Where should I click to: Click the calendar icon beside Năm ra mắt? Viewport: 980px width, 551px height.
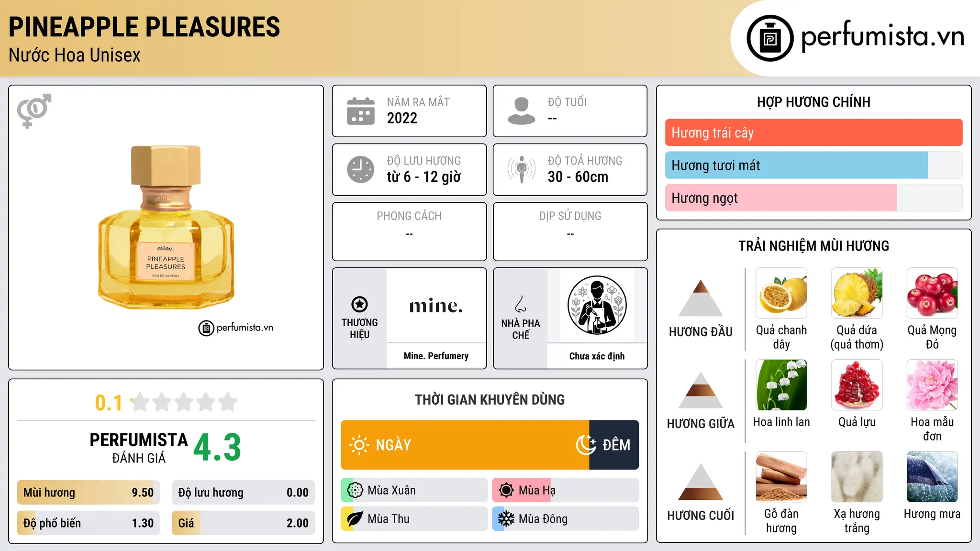[x=361, y=111]
